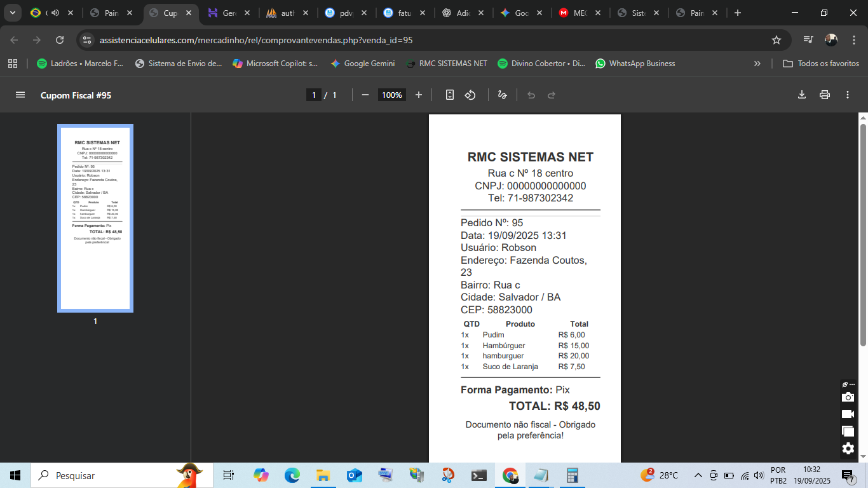Rotate the document counterclockwise

pos(470,95)
